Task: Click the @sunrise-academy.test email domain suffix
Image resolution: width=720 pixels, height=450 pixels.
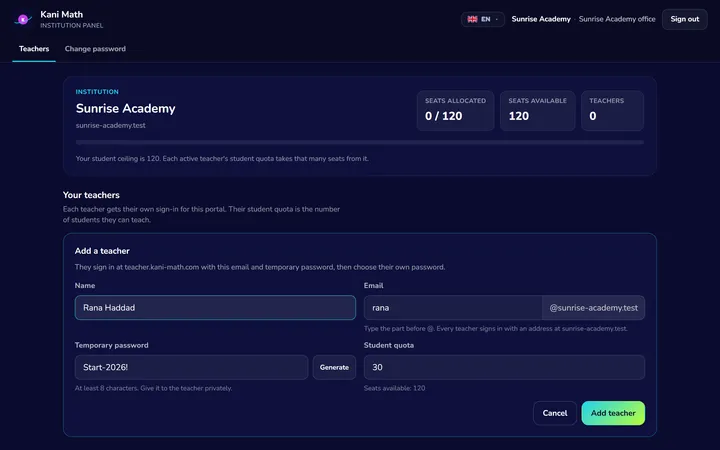Action: [x=593, y=308]
